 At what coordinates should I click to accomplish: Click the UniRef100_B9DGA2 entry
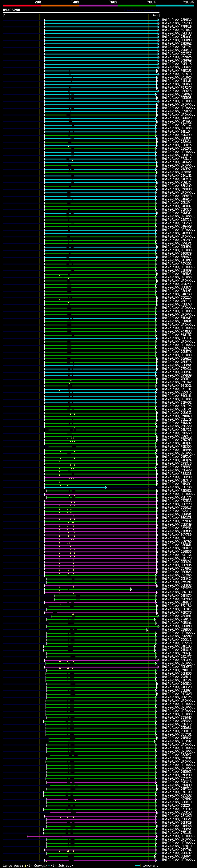tap(176, 43)
